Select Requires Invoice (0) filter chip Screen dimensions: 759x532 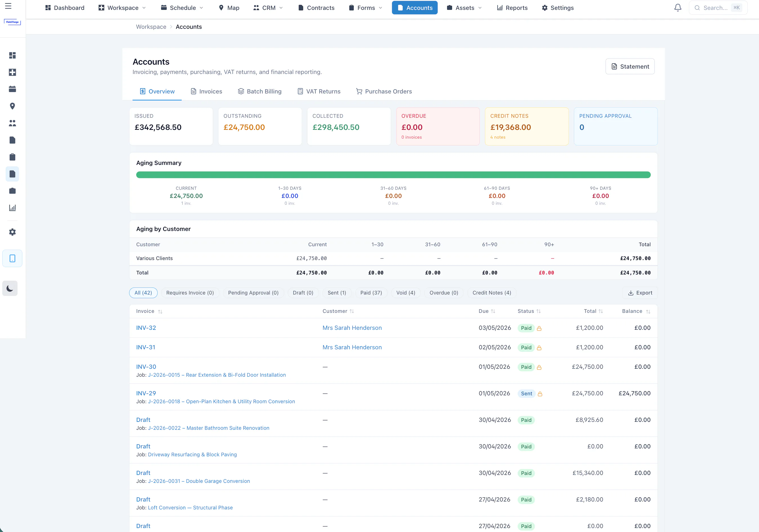click(x=190, y=293)
